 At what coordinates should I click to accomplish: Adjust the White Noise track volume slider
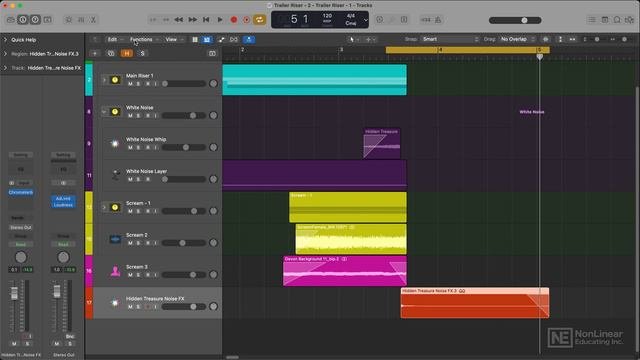pos(184,116)
